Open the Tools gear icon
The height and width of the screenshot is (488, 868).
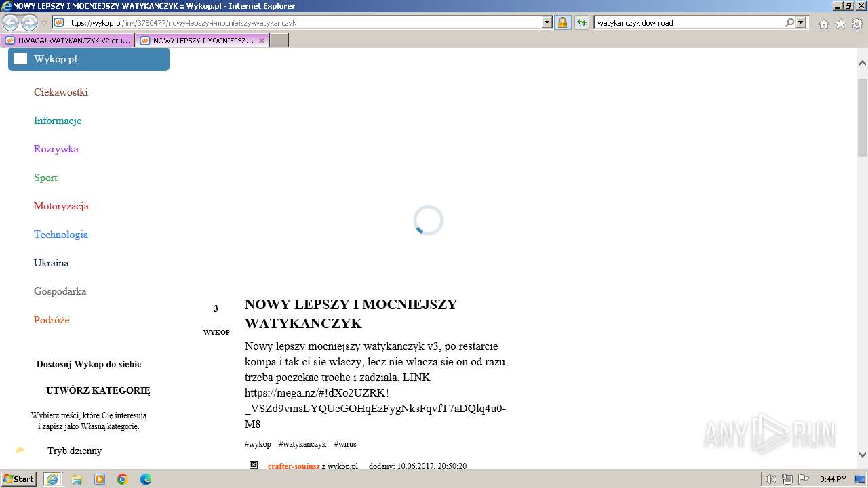click(857, 24)
